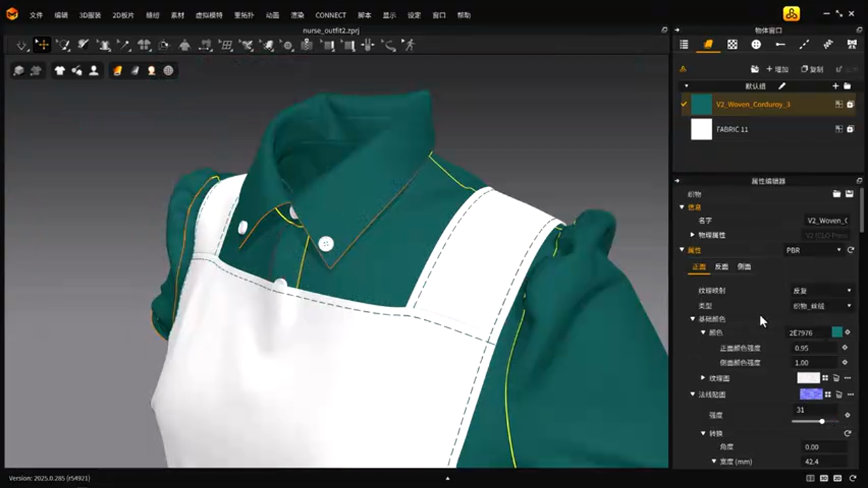Click the 增加 add fabric button

click(777, 69)
